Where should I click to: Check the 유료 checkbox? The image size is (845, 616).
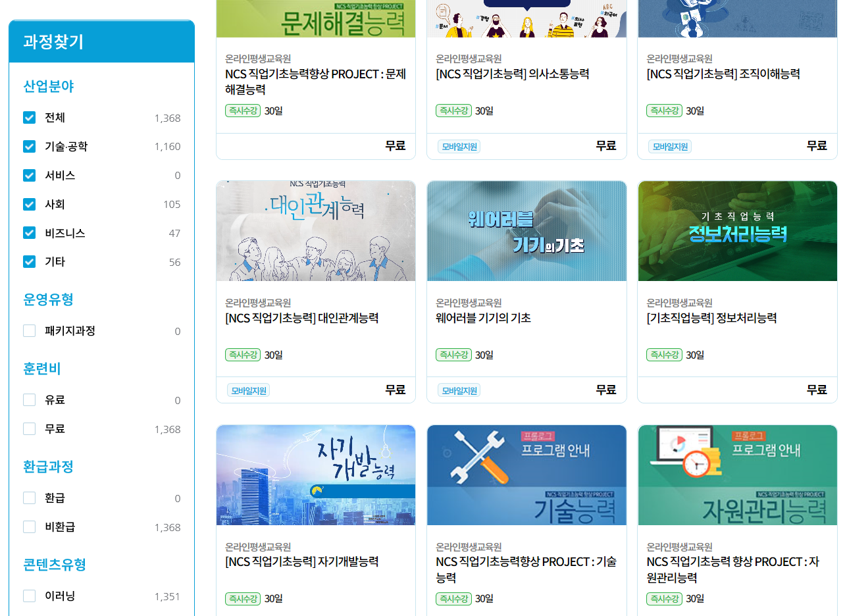pos(29,399)
